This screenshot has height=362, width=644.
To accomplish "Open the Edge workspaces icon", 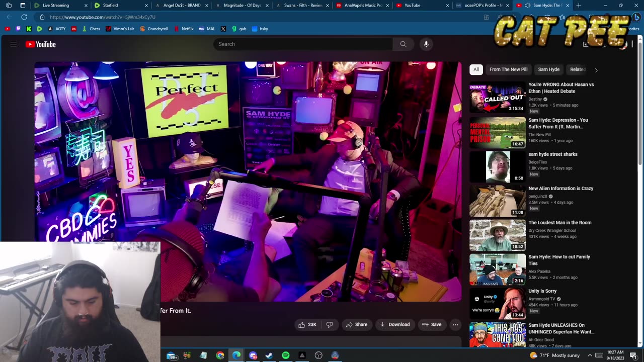I will [9, 6].
